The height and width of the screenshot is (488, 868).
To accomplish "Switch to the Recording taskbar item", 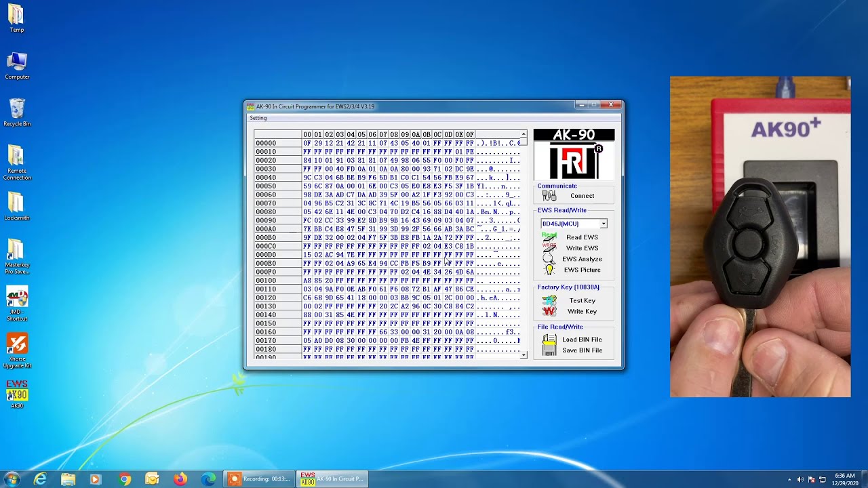I will click(x=260, y=479).
